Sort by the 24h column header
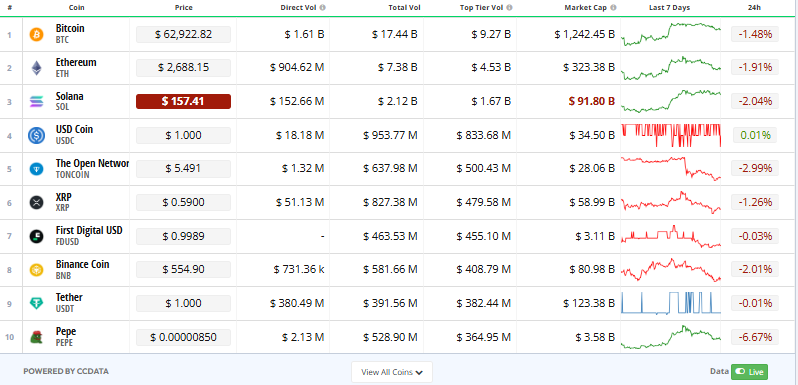 point(755,8)
